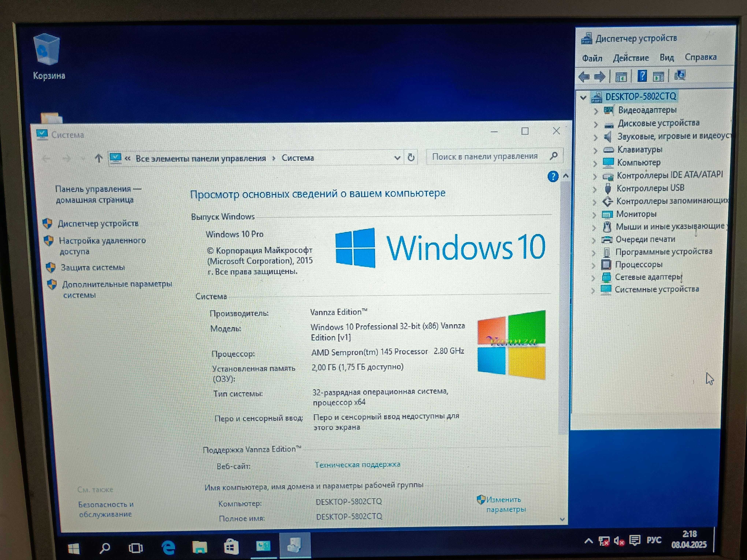The height and width of the screenshot is (560, 747).
Task: Click the Защита системы link
Action: (92, 267)
